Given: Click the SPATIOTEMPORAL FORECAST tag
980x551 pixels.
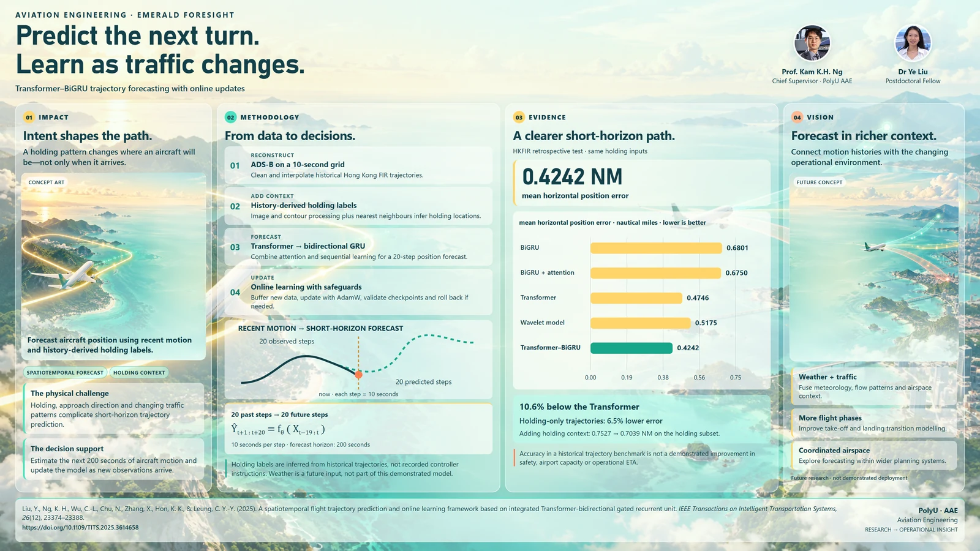Looking at the screenshot, I should pyautogui.click(x=65, y=372).
